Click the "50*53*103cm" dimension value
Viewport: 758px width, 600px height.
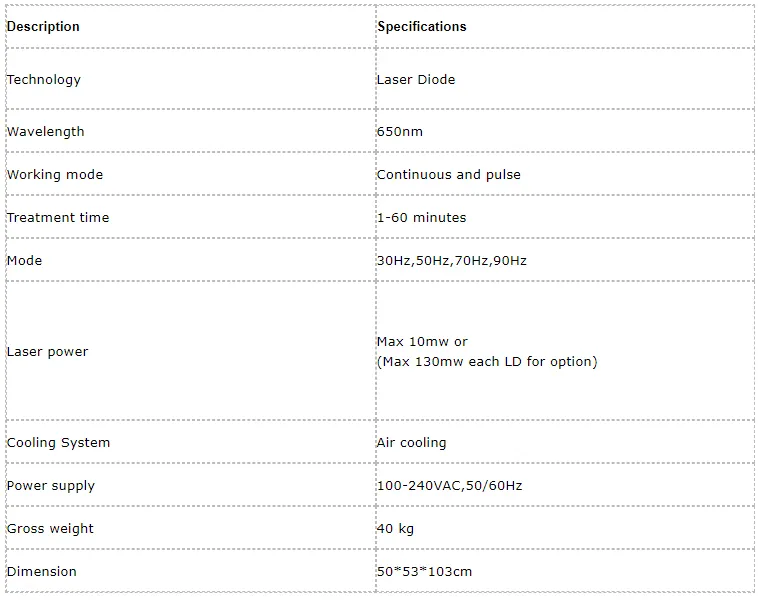tap(424, 572)
